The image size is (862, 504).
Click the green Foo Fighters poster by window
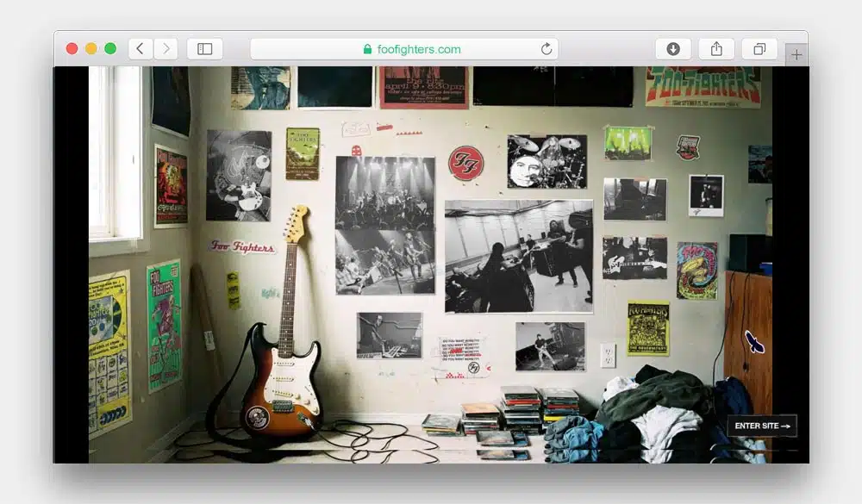(x=164, y=326)
